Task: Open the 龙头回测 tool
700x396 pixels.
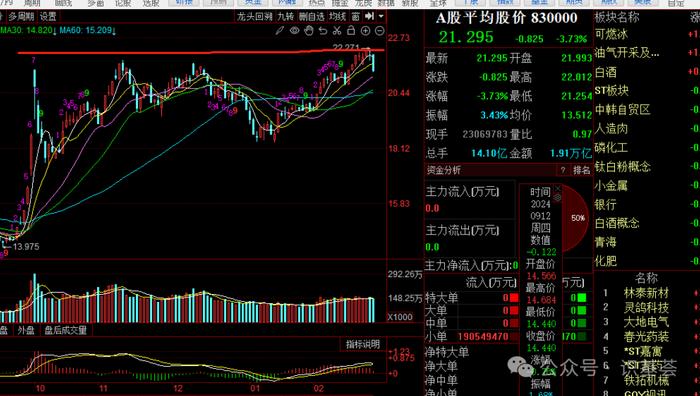Action: pyautogui.click(x=254, y=17)
